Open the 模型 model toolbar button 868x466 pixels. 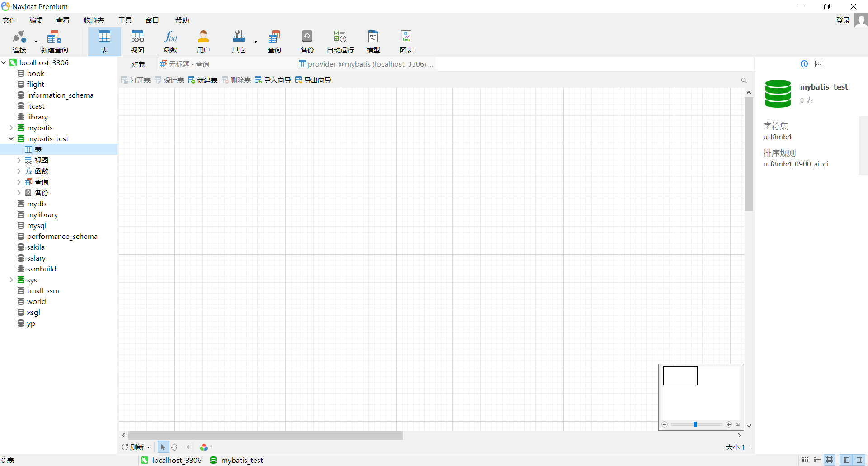point(373,42)
